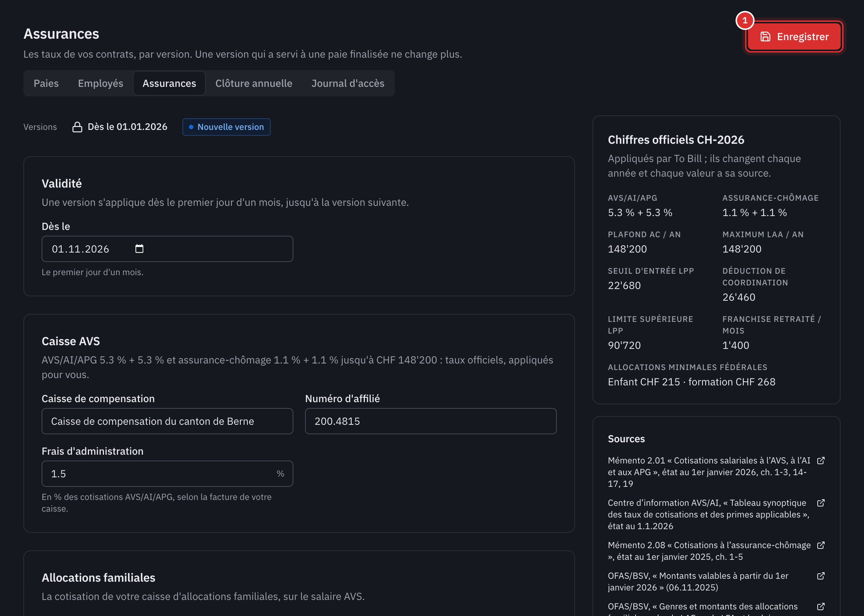The width and height of the screenshot is (864, 616).
Task: Click the Maximum LAA value 148'200
Action: (x=742, y=249)
